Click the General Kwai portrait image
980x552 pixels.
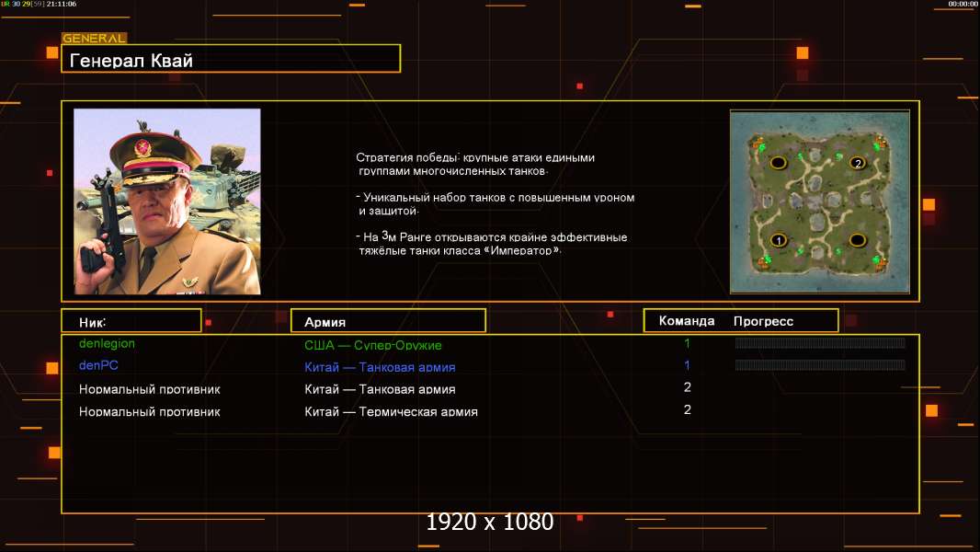tap(167, 201)
